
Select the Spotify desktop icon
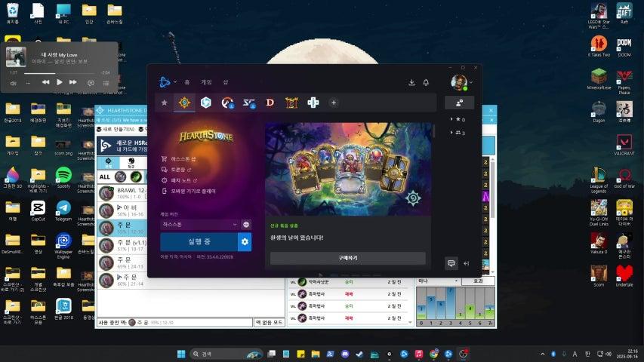(x=63, y=178)
